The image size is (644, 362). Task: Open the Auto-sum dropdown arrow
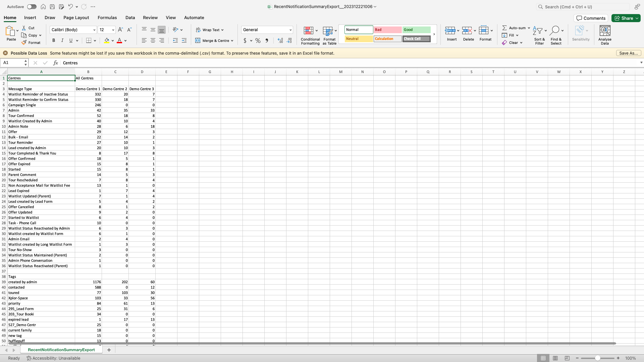point(529,28)
